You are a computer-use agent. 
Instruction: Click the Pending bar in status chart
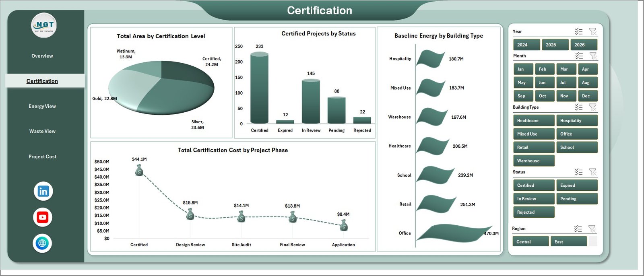pos(336,110)
